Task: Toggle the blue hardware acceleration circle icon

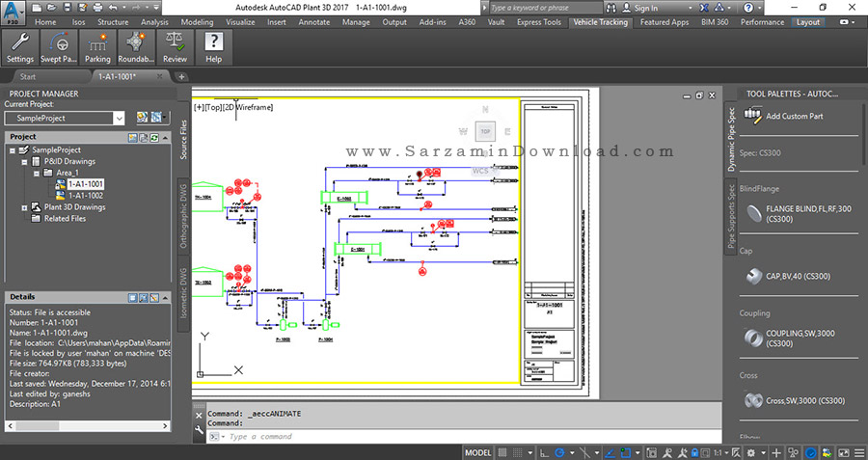Action: pos(810,452)
